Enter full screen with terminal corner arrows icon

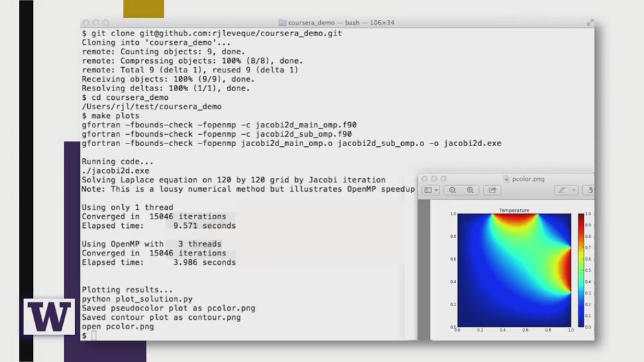pyautogui.click(x=590, y=22)
